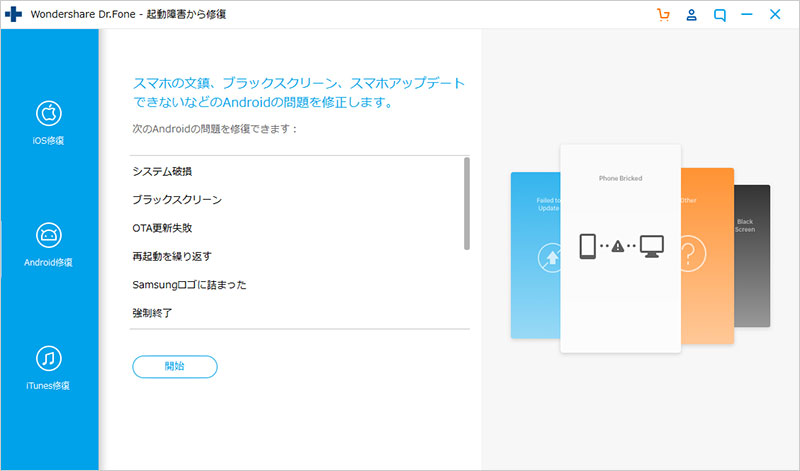Select the OTA更新失敗 list entry
800x471 pixels.
[162, 228]
